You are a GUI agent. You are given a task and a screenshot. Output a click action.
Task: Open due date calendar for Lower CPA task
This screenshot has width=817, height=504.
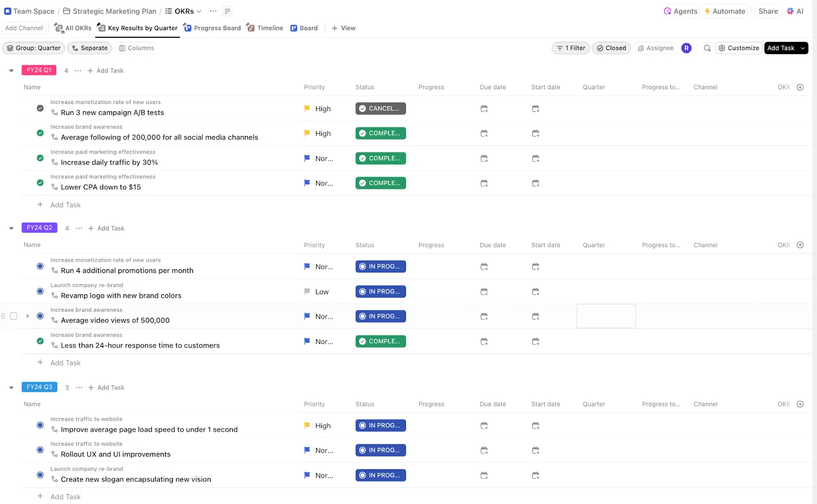pos(484,183)
